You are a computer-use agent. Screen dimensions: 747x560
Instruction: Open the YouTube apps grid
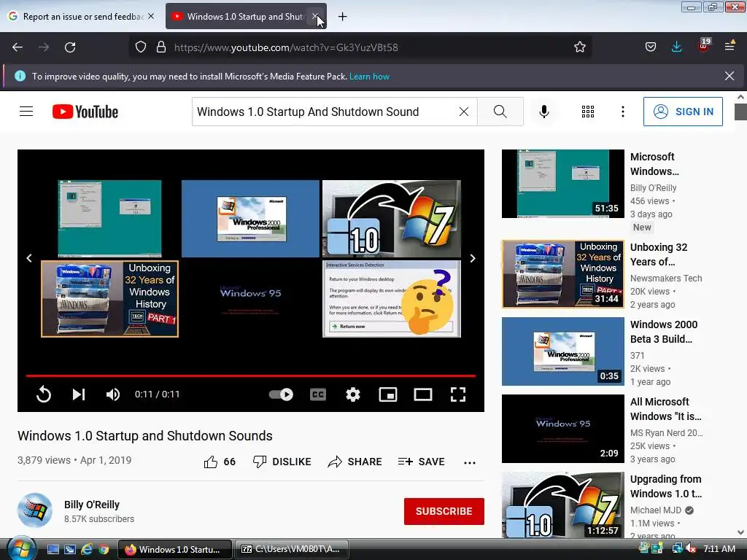(588, 112)
